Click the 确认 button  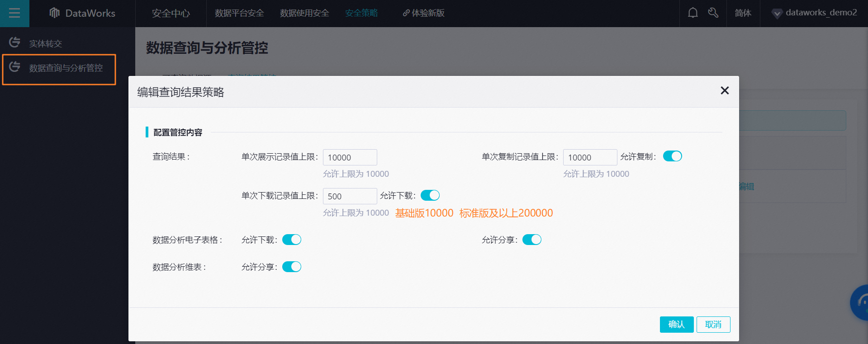pos(676,325)
